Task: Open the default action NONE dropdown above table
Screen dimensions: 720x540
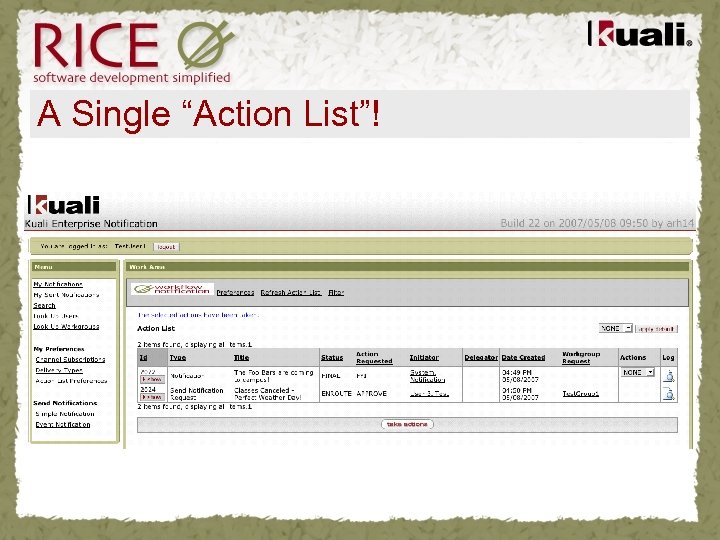Action: click(x=616, y=328)
